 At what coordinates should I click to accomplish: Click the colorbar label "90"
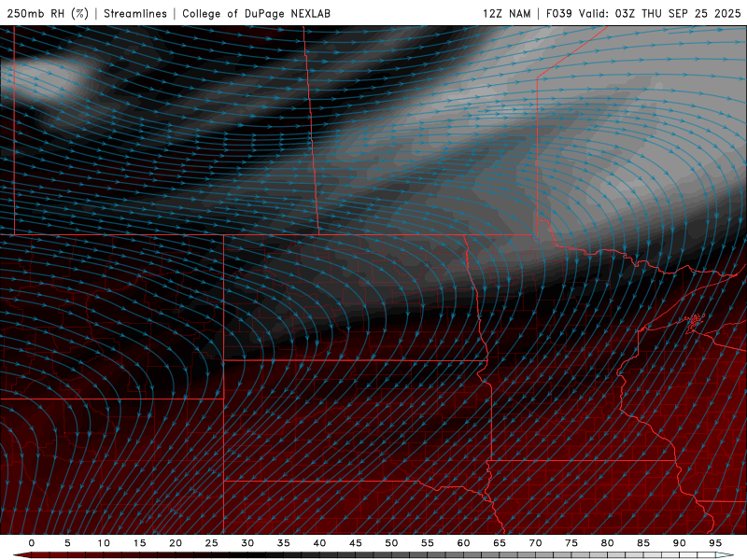click(x=680, y=543)
